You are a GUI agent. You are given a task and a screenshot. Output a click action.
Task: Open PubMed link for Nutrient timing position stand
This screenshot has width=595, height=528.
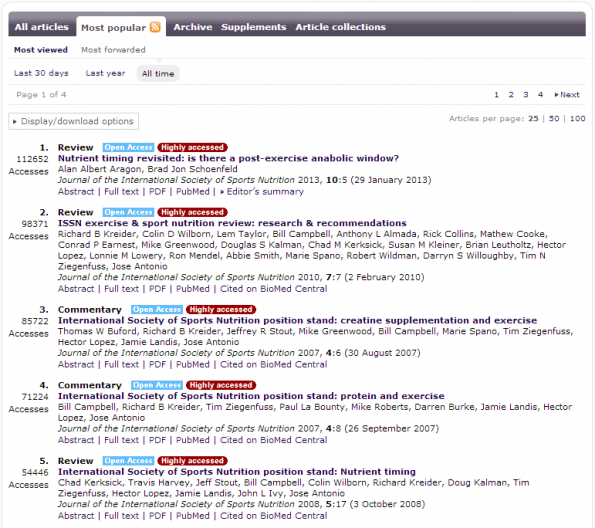click(193, 515)
